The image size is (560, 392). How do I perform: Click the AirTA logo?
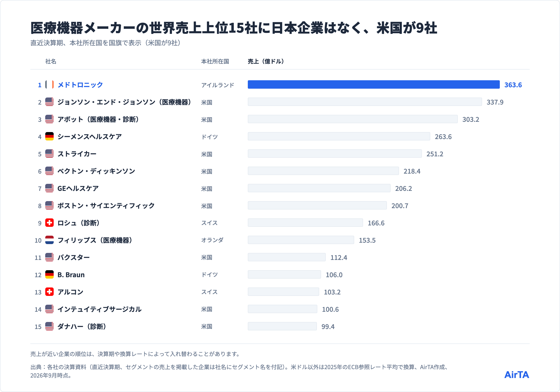tap(517, 375)
